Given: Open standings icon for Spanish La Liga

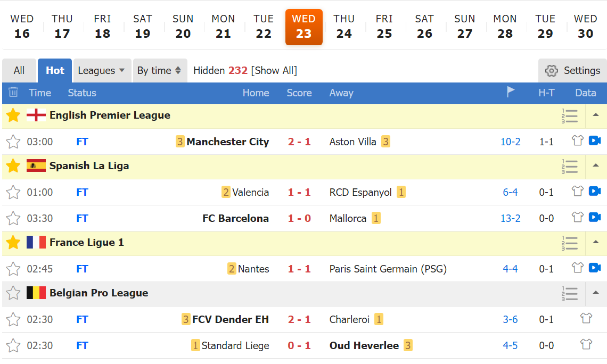Looking at the screenshot, I should [570, 166].
